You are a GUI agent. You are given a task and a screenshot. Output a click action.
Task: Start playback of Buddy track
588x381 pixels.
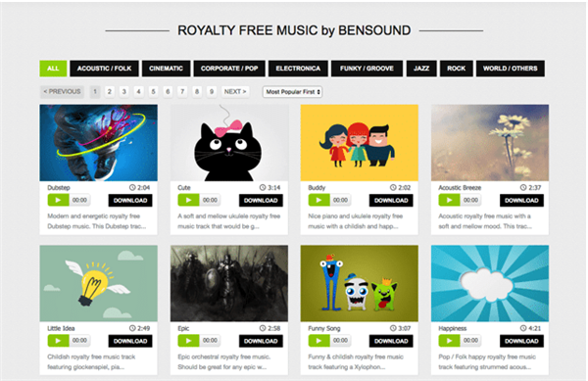click(x=318, y=200)
